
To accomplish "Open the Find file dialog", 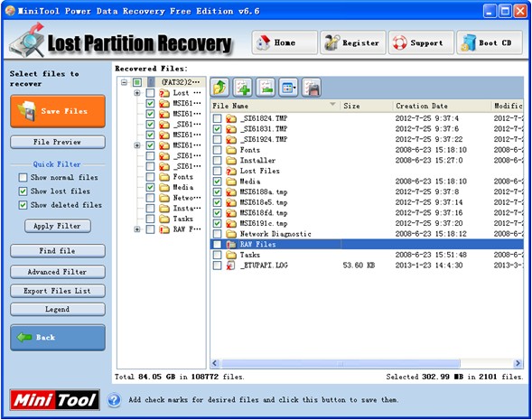I will coord(58,251).
